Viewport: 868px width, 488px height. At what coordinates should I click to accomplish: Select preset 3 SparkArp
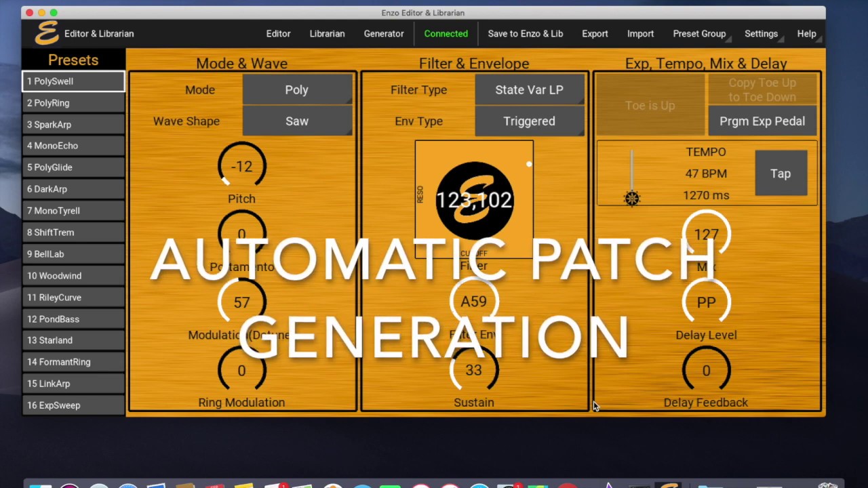73,125
